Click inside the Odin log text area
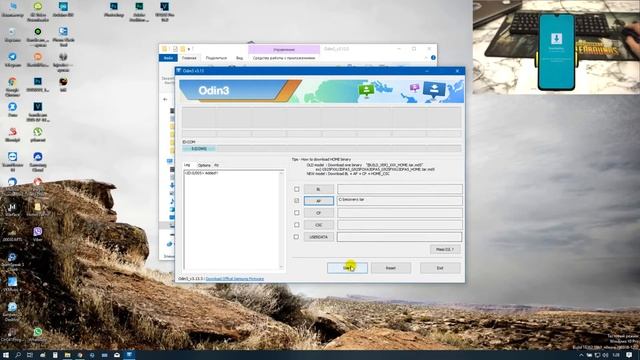The width and height of the screenshot is (640, 360). pos(231,220)
